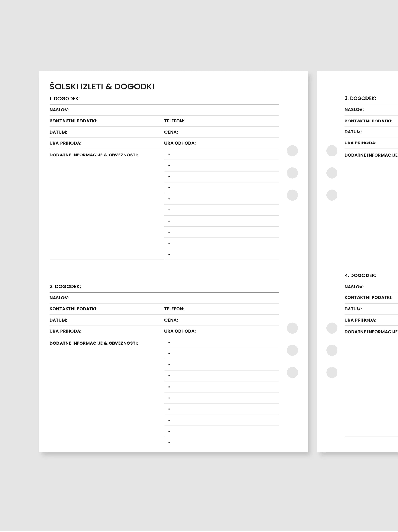This screenshot has width=398, height=532.
Task: Click "URA PRIHODA:" label under 4. DOGODEK
Action: click(360, 320)
